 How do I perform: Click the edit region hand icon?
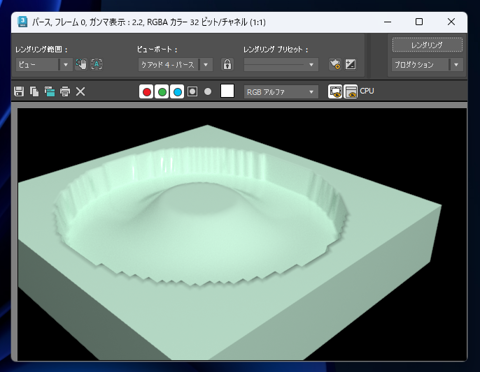pos(81,64)
